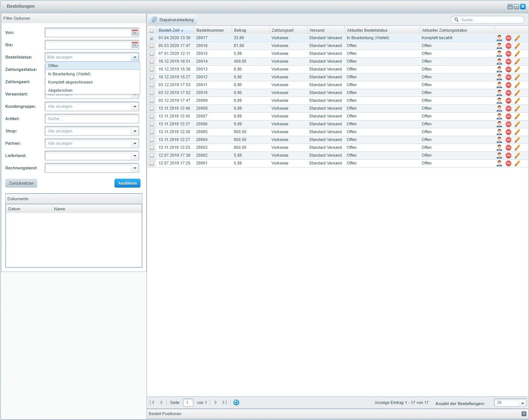Select Offen in Bestellstatus list
The width and height of the screenshot is (529, 420).
(x=92, y=66)
